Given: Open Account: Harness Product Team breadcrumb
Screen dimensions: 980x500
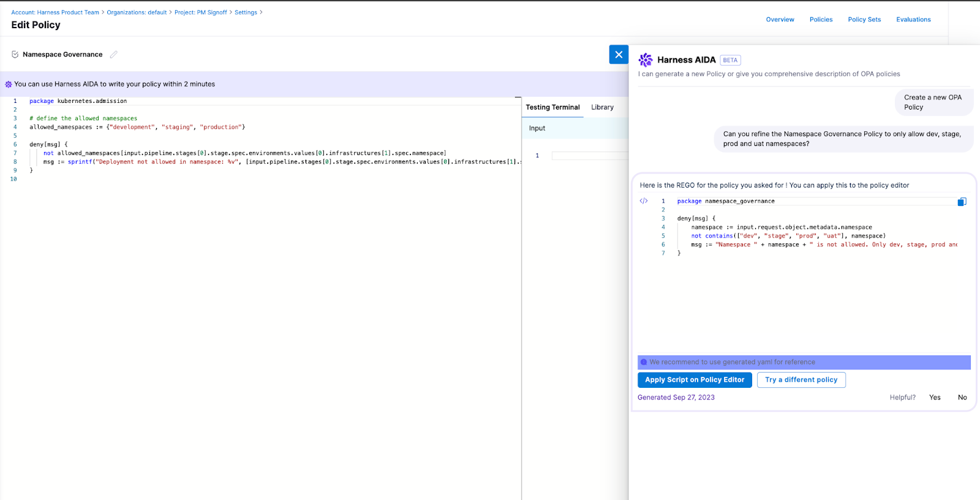Looking at the screenshot, I should (x=55, y=12).
